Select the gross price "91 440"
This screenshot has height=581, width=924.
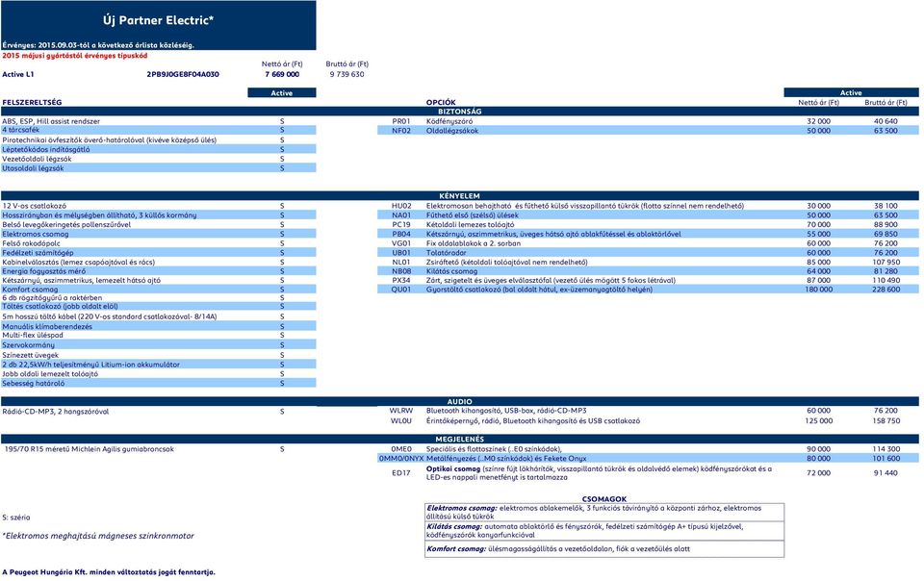(885, 473)
